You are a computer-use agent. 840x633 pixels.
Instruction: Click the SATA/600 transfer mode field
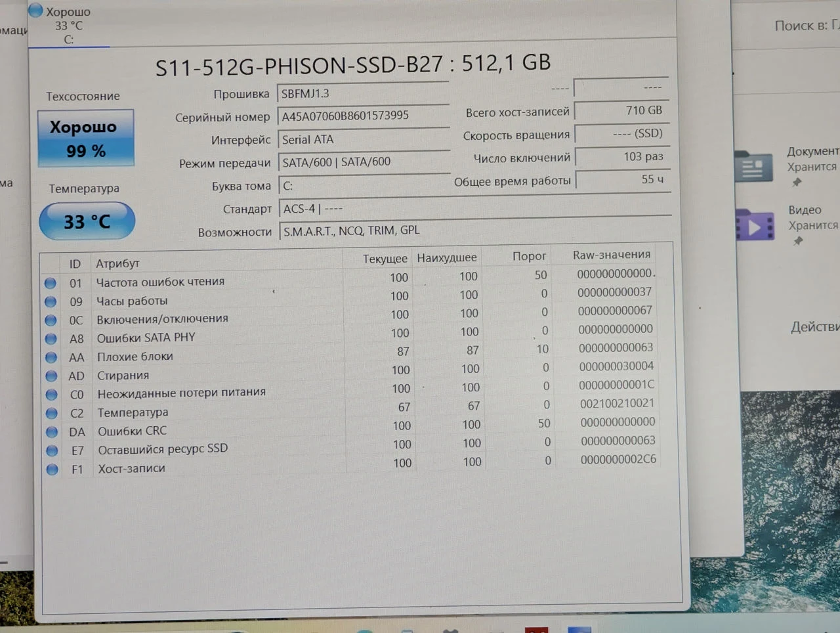point(364,162)
